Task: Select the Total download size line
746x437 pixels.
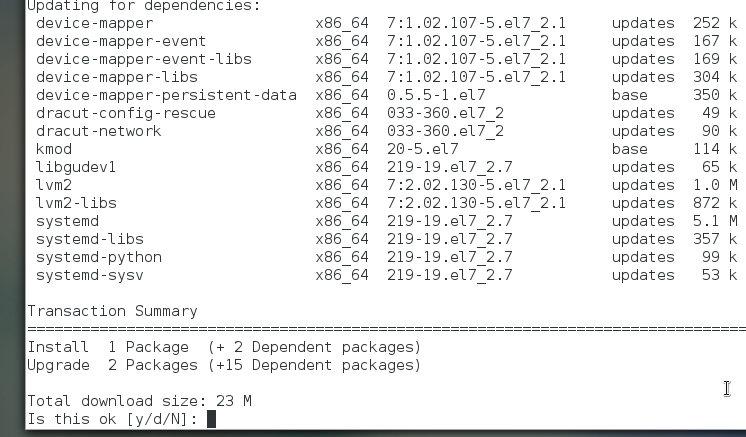Action: click(139, 401)
